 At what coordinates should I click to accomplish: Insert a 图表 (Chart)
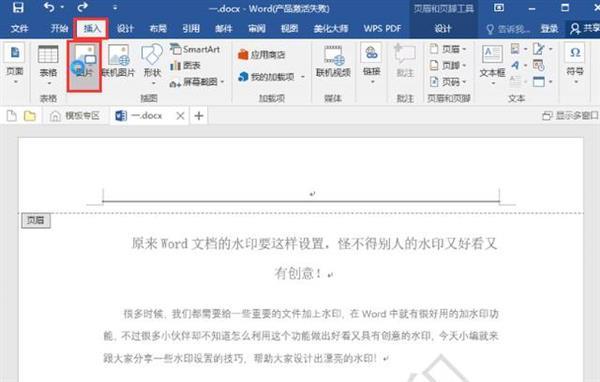(186, 65)
